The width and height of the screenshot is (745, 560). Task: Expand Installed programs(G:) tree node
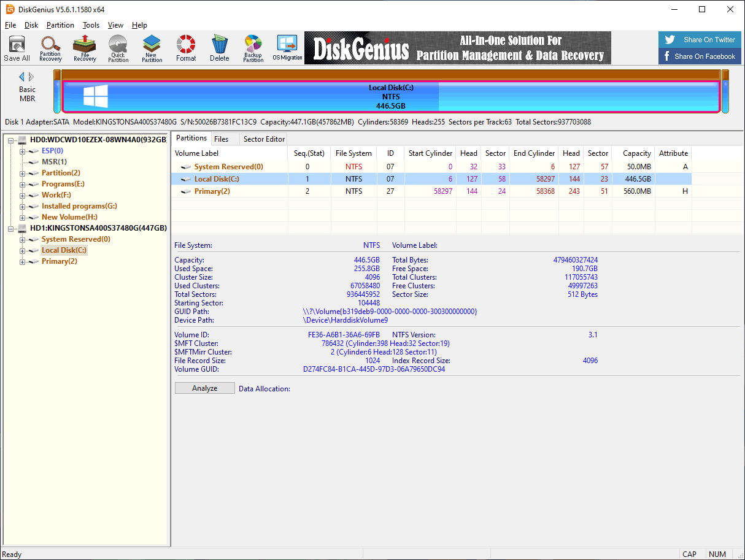23,206
